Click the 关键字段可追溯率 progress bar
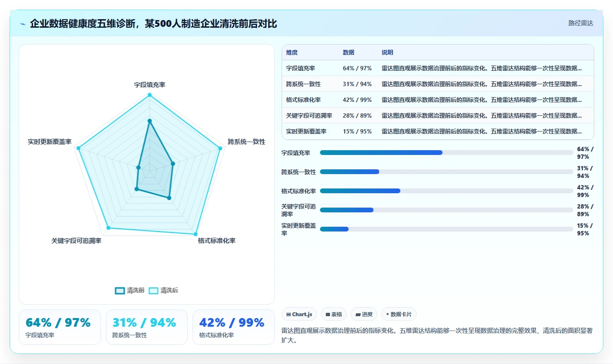This screenshot has height=364, width=613. click(x=446, y=210)
